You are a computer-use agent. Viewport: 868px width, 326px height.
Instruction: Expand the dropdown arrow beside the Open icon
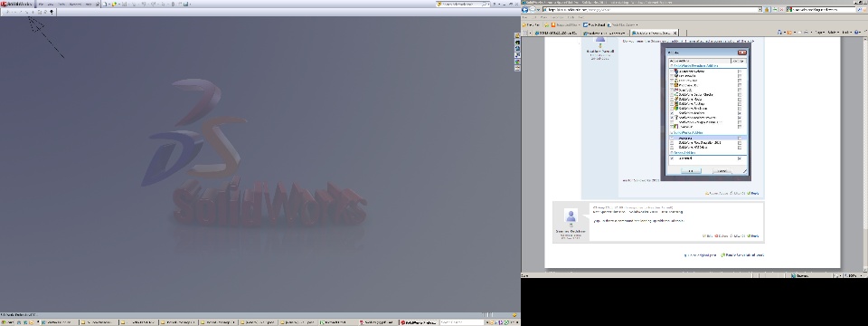[119, 4]
